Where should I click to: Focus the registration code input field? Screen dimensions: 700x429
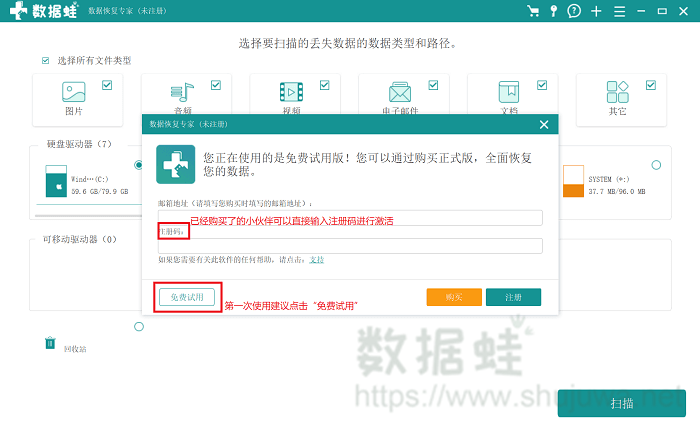click(350, 246)
